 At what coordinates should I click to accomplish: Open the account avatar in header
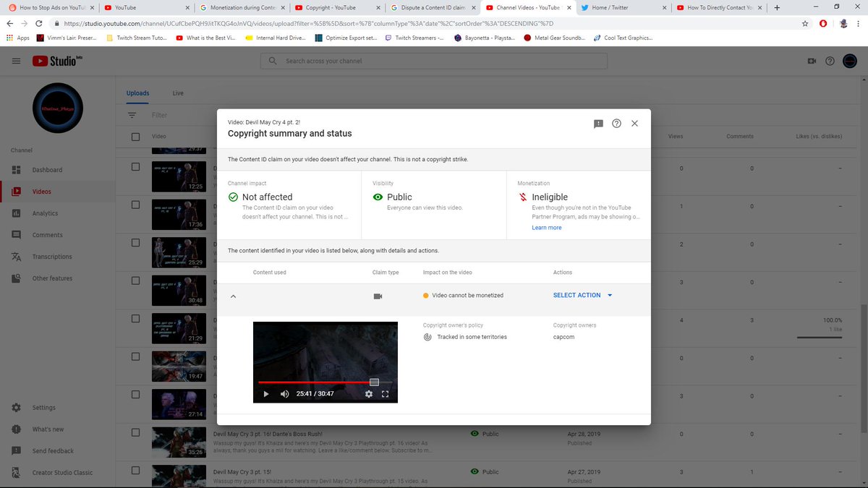click(850, 61)
